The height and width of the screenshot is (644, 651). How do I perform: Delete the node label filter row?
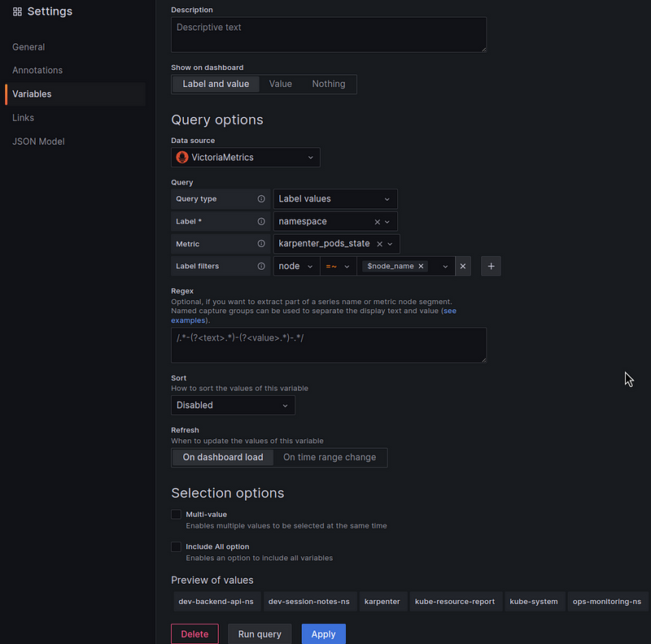(x=462, y=266)
